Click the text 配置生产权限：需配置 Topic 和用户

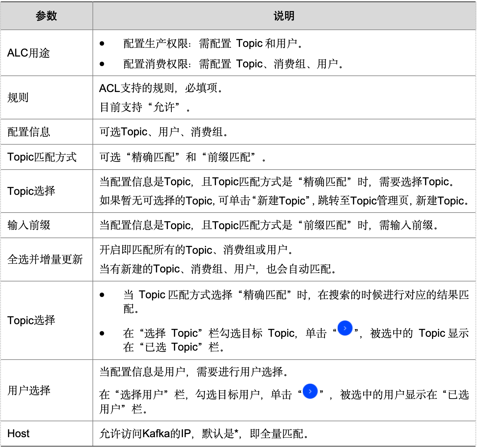tap(213, 44)
